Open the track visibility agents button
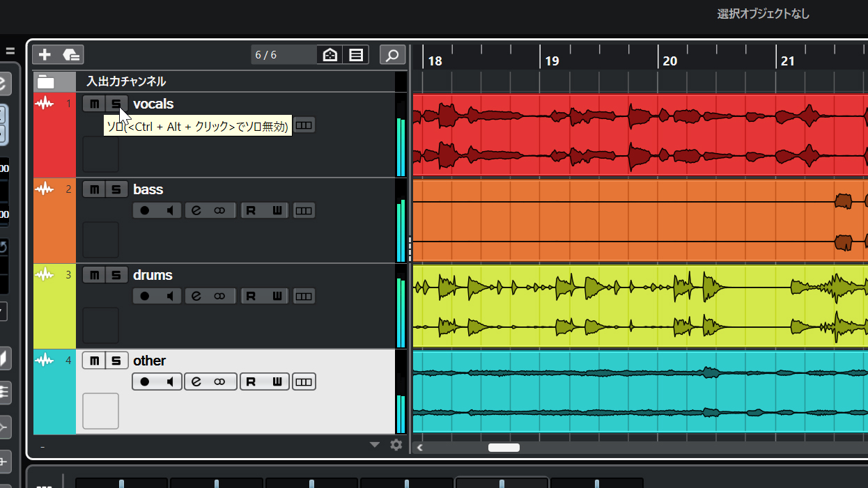 coord(330,55)
